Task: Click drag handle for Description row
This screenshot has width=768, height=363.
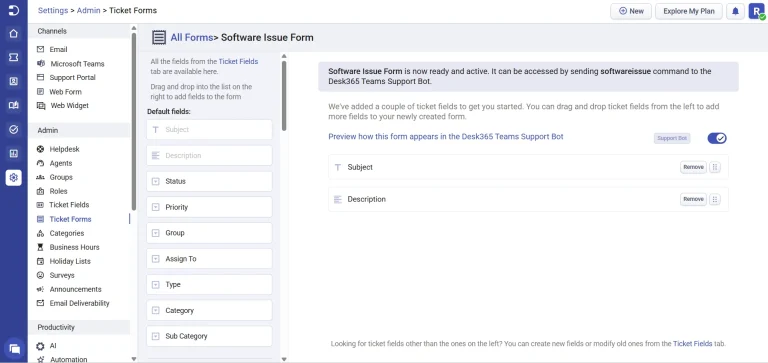Action: [715, 199]
